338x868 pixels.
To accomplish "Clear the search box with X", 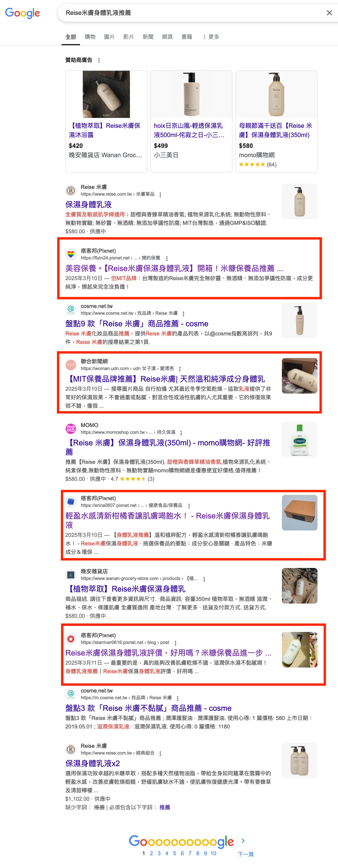I will point(329,13).
